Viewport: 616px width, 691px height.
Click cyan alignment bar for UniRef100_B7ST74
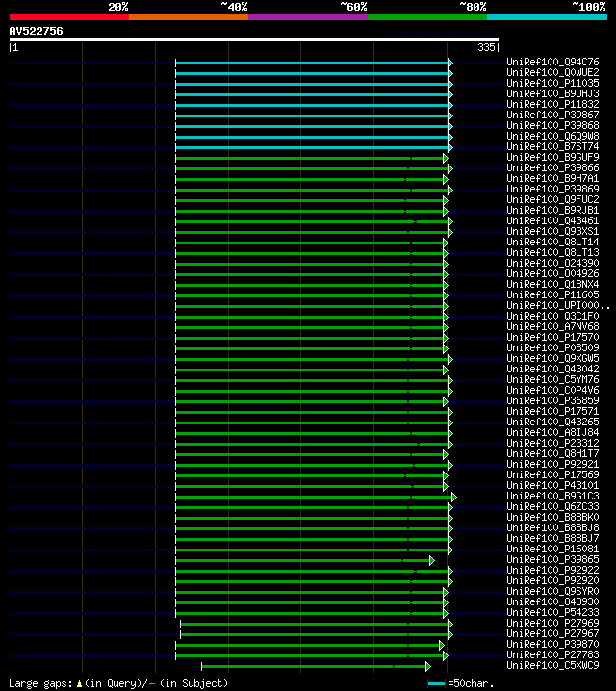[312, 147]
